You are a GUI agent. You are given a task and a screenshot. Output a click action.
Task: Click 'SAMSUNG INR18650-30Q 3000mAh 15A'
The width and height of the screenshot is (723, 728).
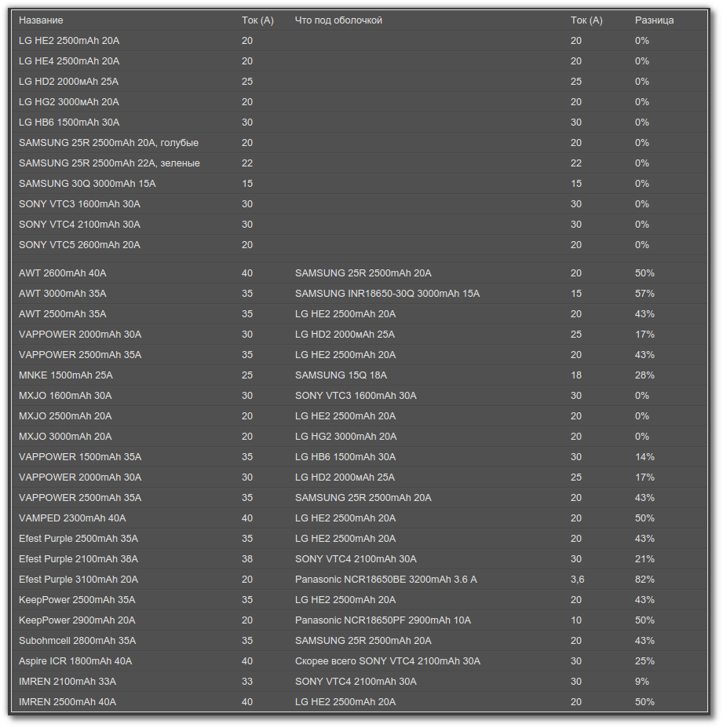387,294
